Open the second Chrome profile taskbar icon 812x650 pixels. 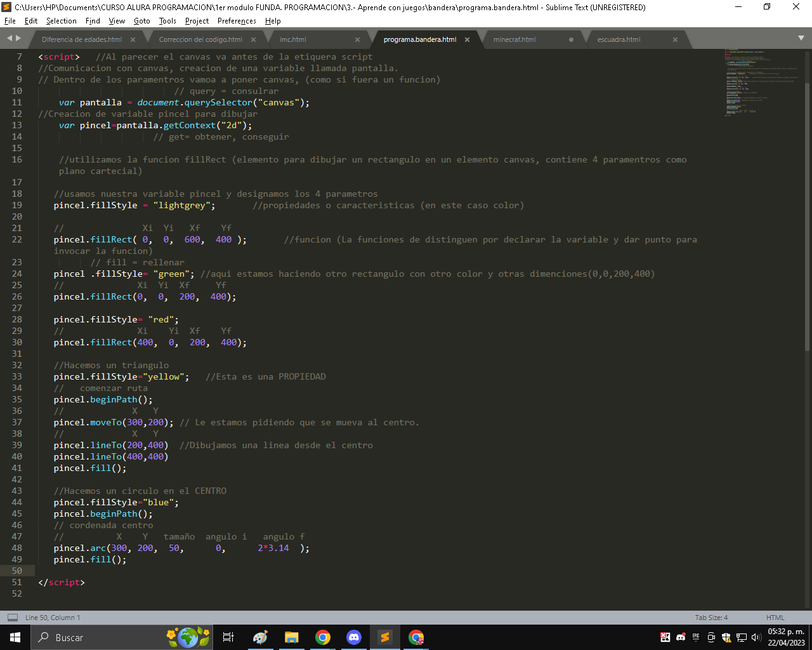416,637
